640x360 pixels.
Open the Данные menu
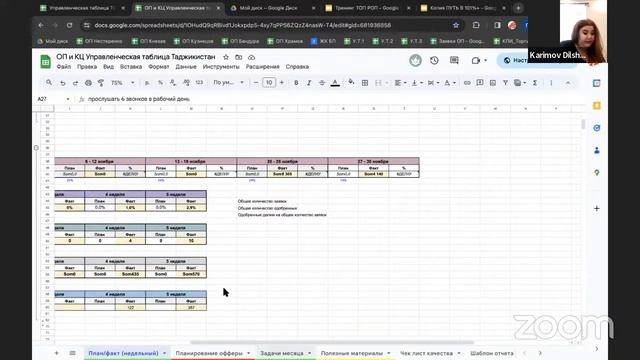tap(186, 67)
